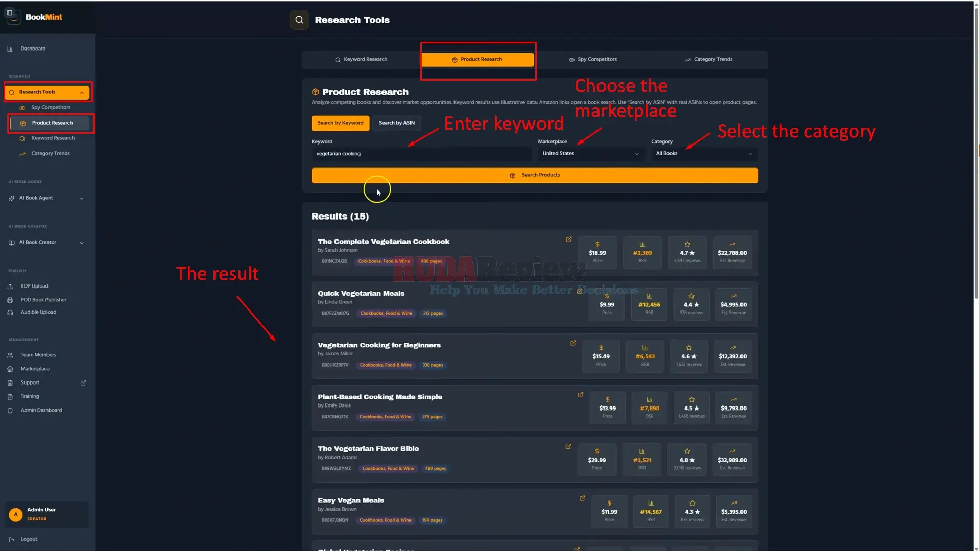Click the 212 pages tag

pyautogui.click(x=433, y=313)
